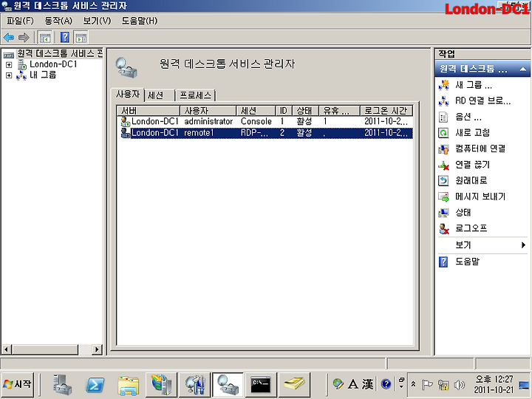
Task: Open the 동작(A) menu
Action: coord(58,21)
